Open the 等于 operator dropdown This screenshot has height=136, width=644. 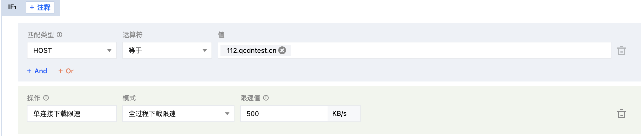coord(167,50)
